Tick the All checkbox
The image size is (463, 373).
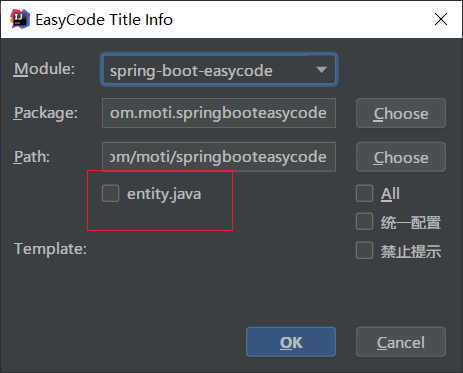[364, 193]
